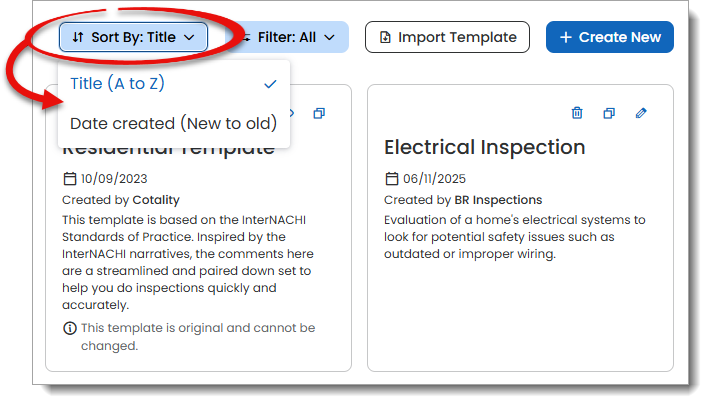Duplicate the Residential Template via copy icon
Image resolution: width=701 pixels, height=397 pixels.
(319, 113)
